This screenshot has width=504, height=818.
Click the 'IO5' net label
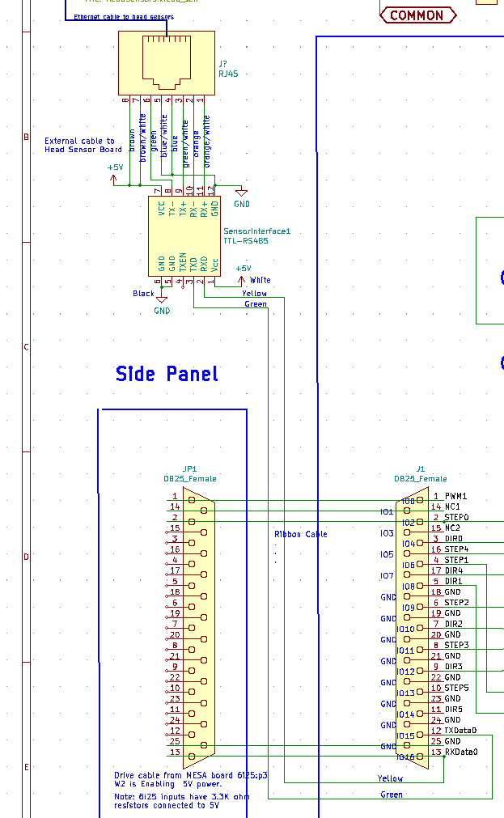(387, 554)
